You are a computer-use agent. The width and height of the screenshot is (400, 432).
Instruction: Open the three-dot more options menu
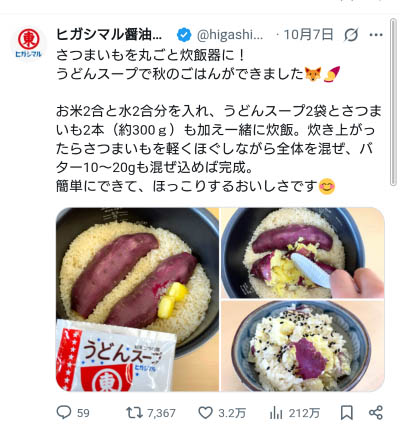(376, 35)
